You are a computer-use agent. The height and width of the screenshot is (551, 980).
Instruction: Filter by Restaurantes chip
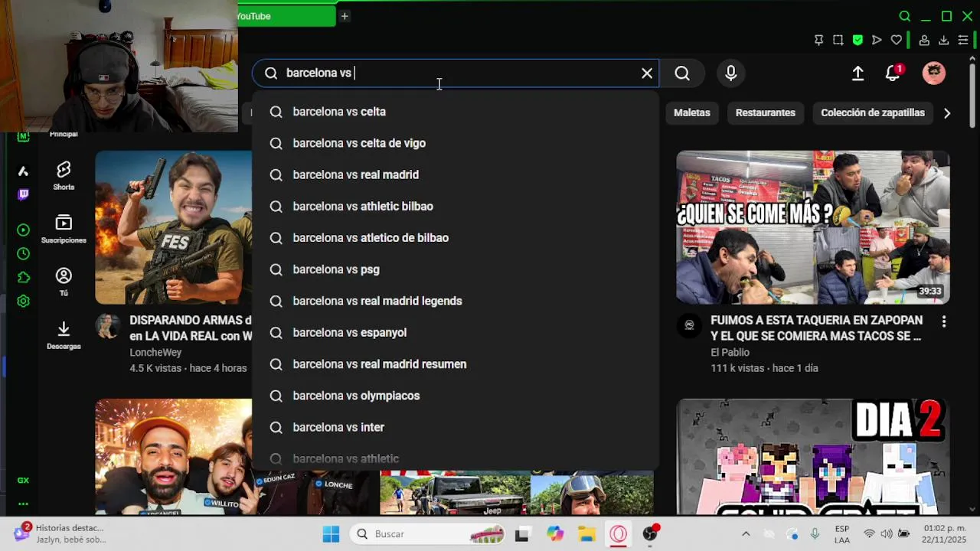766,112
